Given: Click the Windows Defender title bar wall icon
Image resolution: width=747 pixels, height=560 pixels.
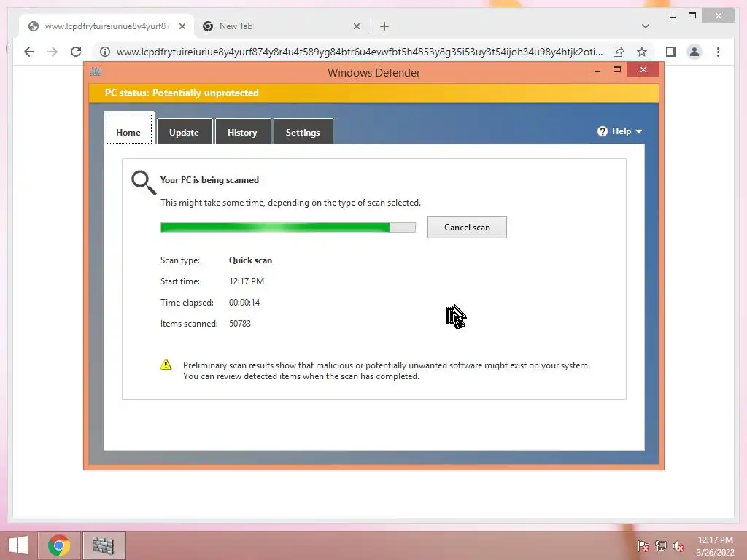Looking at the screenshot, I should [96, 71].
